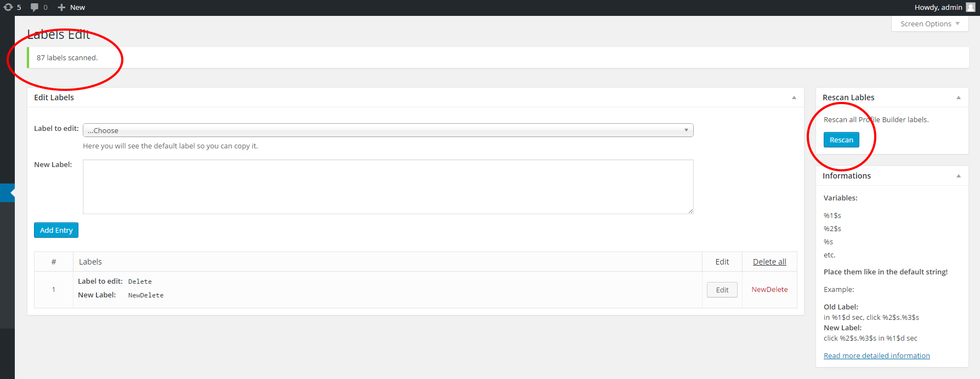Viewport: 980px width, 379px height.
Task: Collapse the Rescan Lables panel
Action: tap(959, 97)
